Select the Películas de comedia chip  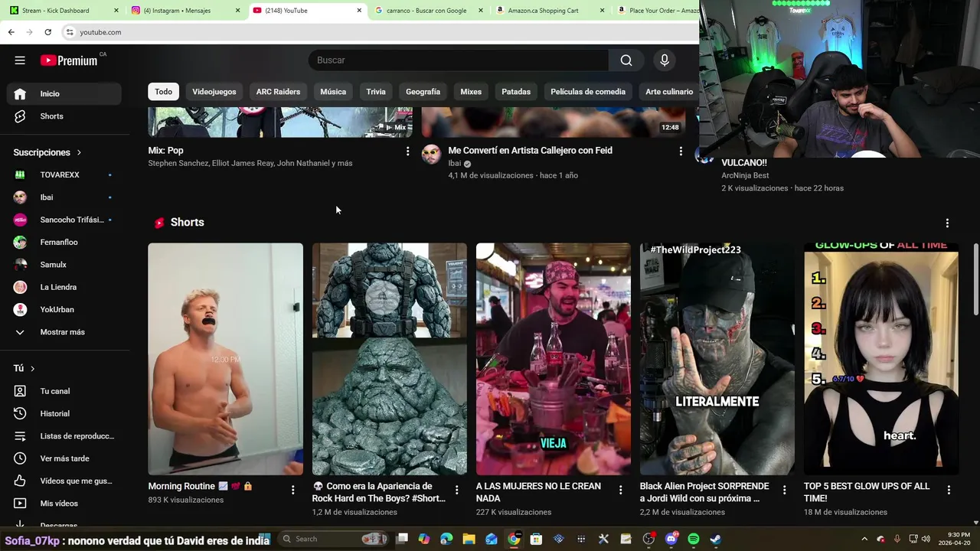click(x=588, y=92)
